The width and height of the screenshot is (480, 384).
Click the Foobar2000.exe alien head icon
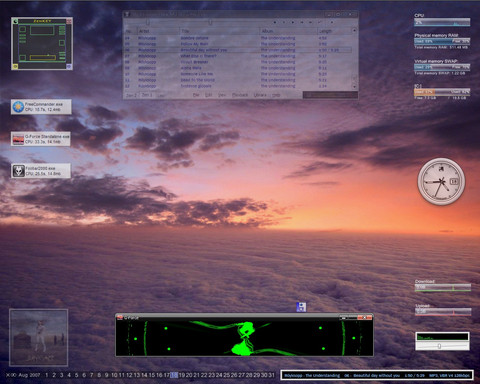tap(19, 171)
